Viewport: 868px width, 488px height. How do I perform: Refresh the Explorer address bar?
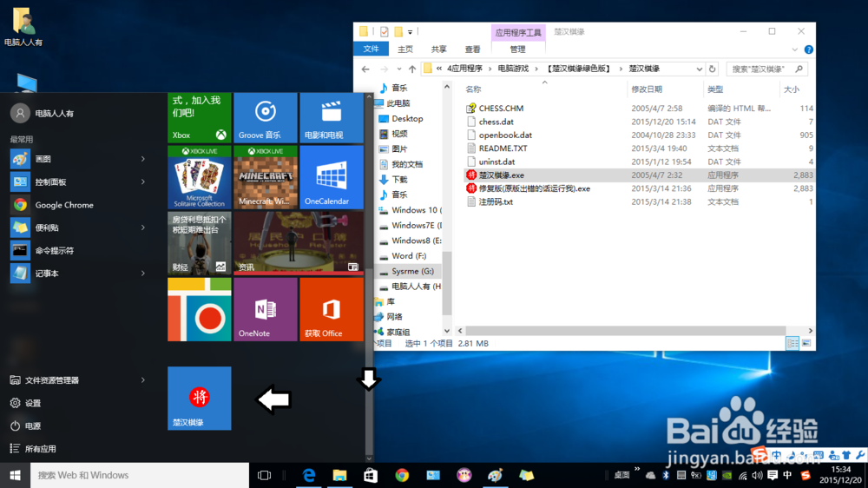pos(713,69)
